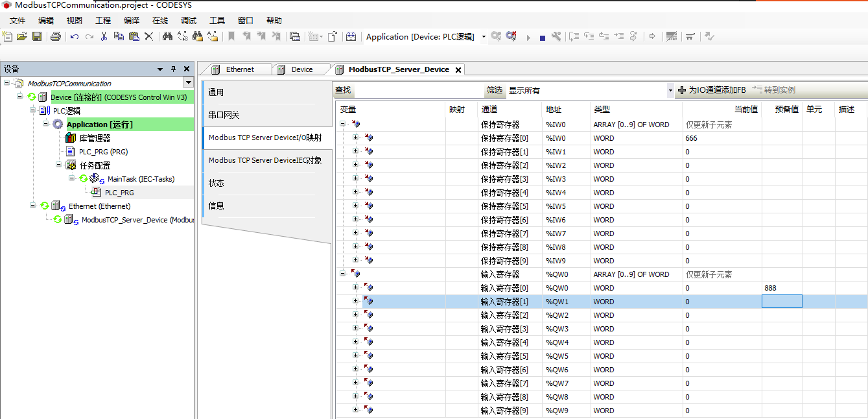Open Modbus TCP Server DeviceIEC对象 page
The height and width of the screenshot is (419, 868).
(264, 160)
